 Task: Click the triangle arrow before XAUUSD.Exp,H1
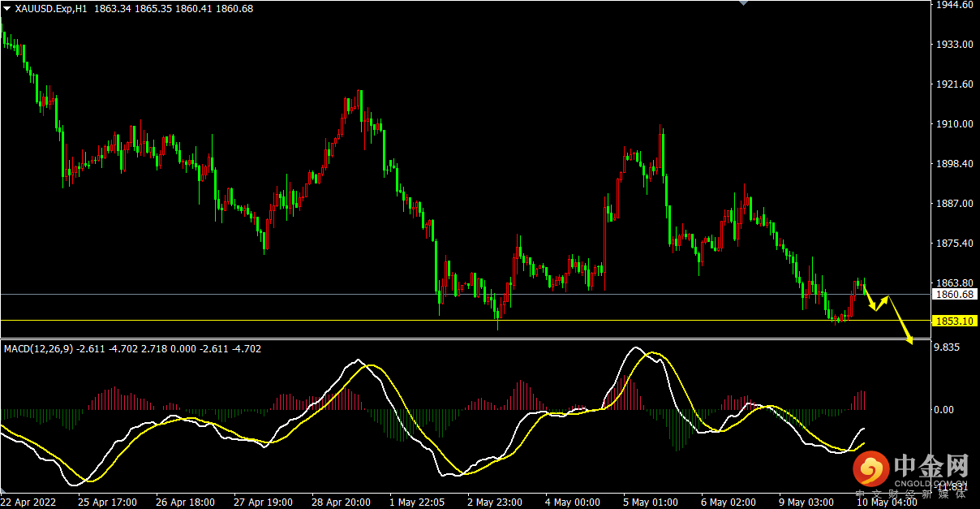click(x=7, y=8)
